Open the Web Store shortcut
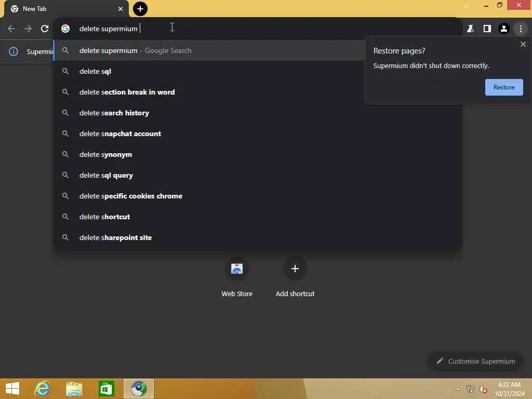Image resolution: width=532 pixels, height=399 pixels. click(237, 278)
